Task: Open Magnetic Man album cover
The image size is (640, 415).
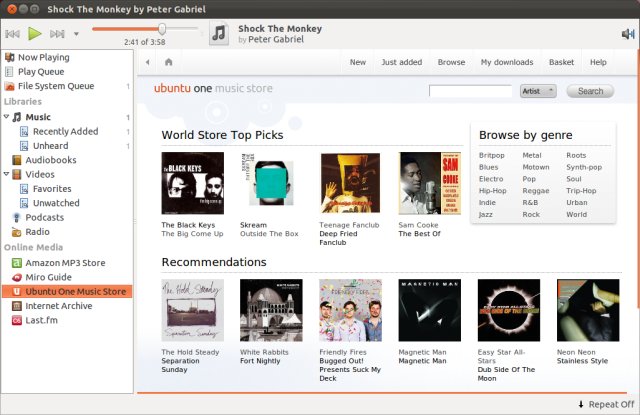Action: click(430, 310)
